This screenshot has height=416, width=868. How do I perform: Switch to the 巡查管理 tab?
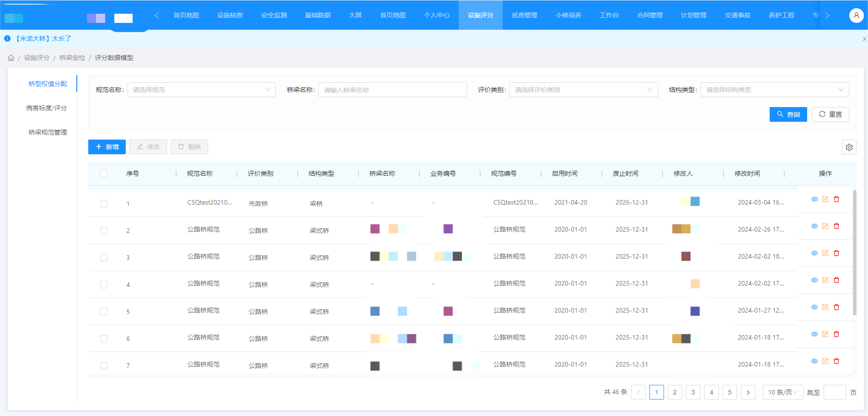click(x=525, y=15)
